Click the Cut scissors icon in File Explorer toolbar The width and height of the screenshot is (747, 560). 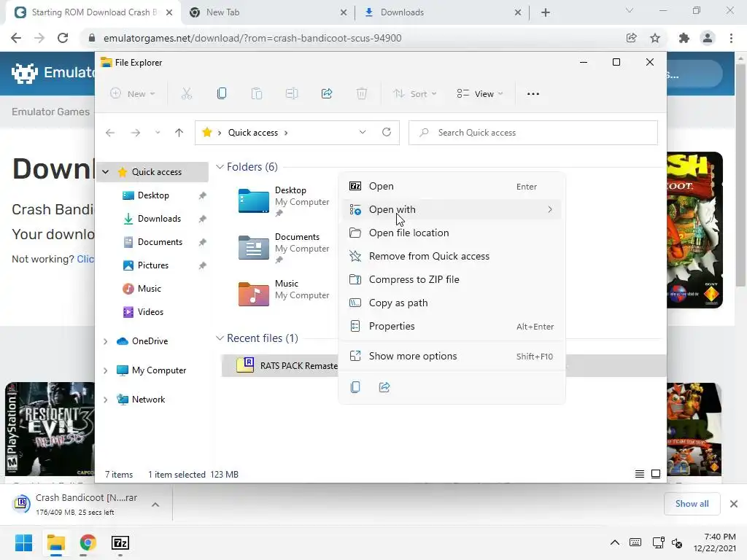pos(186,94)
